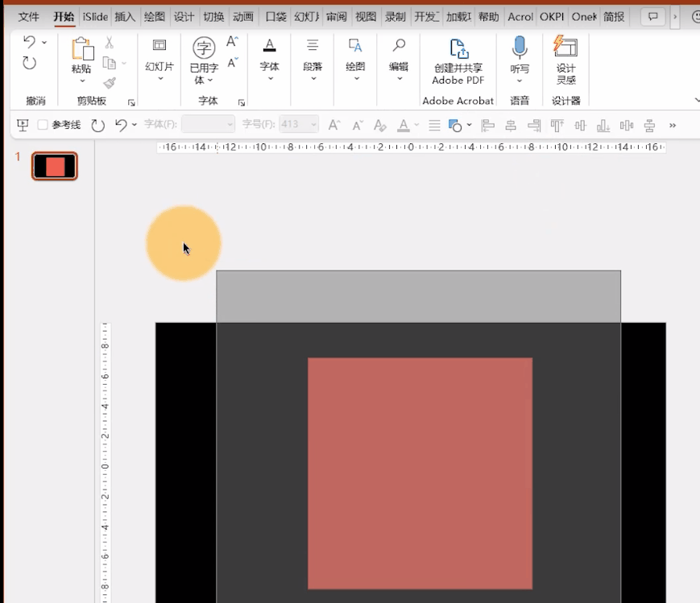This screenshot has height=603, width=700.
Task: Select the orange circle shape
Action: pos(184,243)
